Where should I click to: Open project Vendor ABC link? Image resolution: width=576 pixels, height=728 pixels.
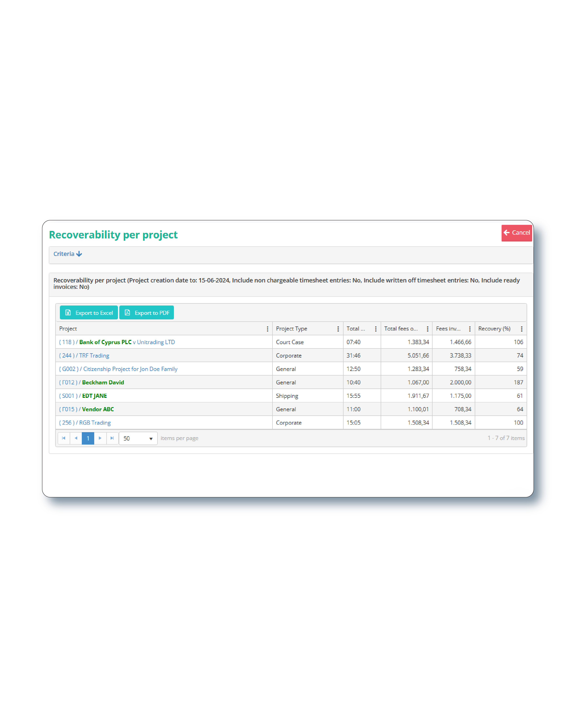point(87,409)
